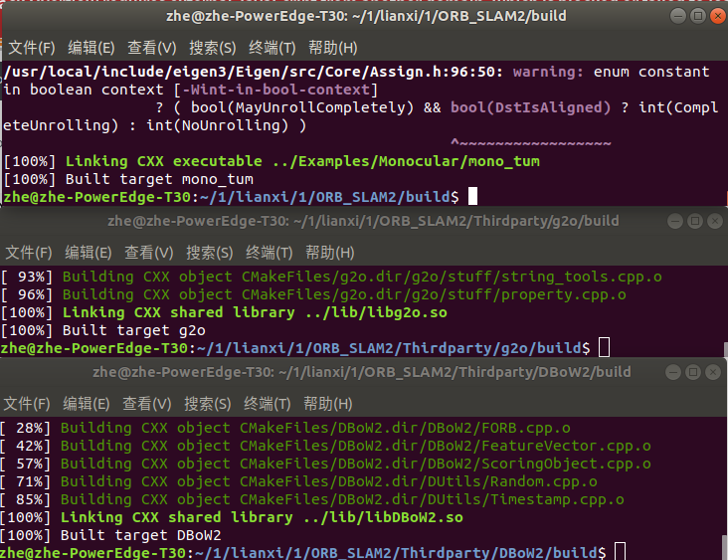
Task: Click the ORB_SLAM2/build window title bar text
Action: coord(366,16)
